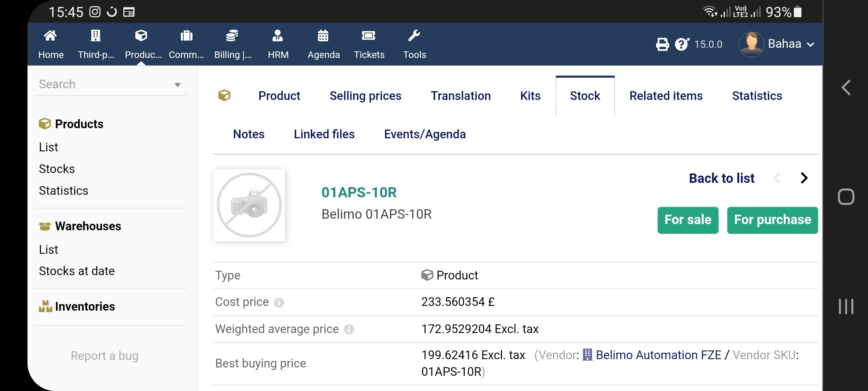Image resolution: width=868 pixels, height=391 pixels.
Task: Open the Linked files tab
Action: 324,134
